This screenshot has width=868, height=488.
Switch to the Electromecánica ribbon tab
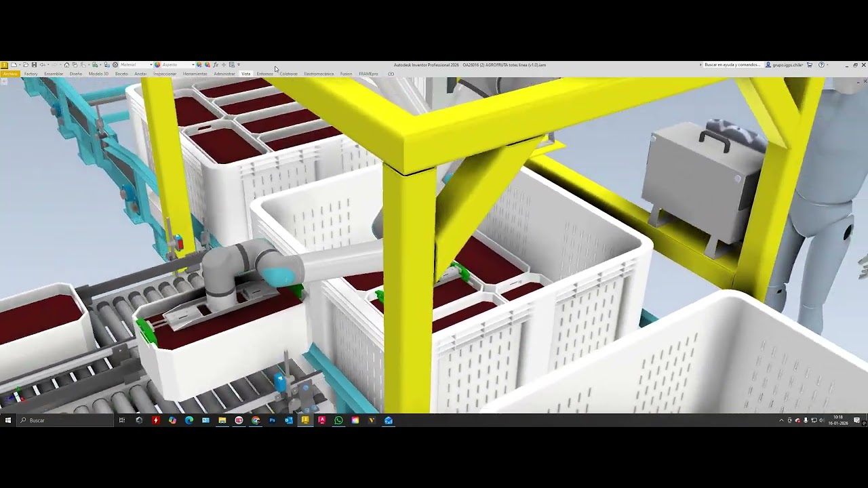[319, 74]
